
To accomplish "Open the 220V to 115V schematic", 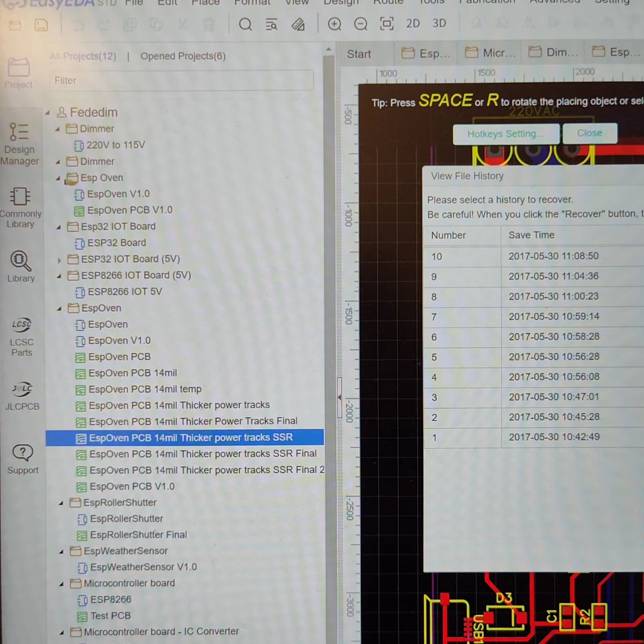I will tap(109, 145).
